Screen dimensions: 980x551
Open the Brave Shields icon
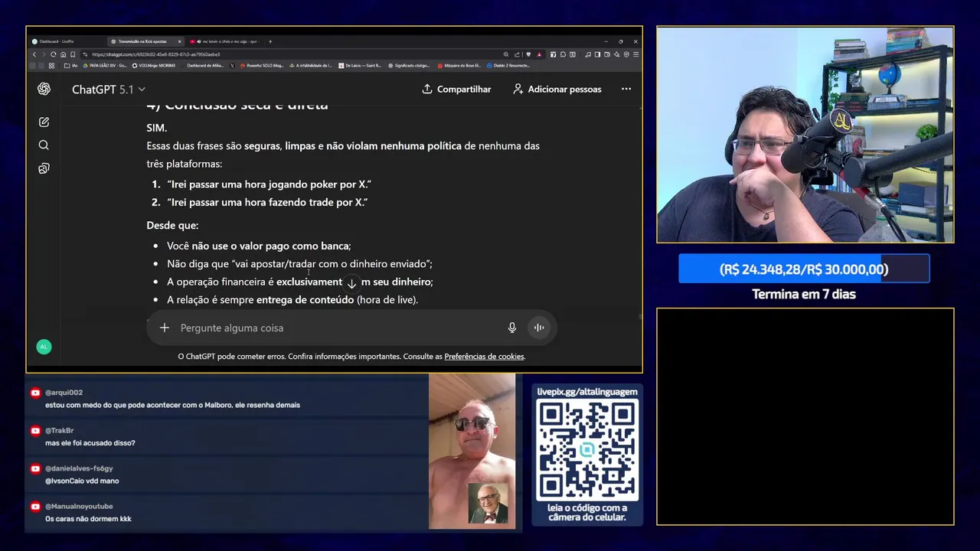(x=528, y=54)
